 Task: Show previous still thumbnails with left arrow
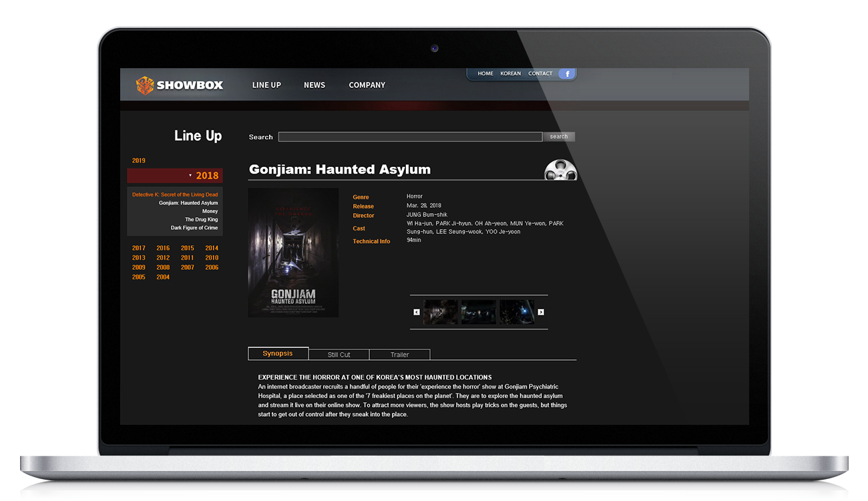click(417, 312)
